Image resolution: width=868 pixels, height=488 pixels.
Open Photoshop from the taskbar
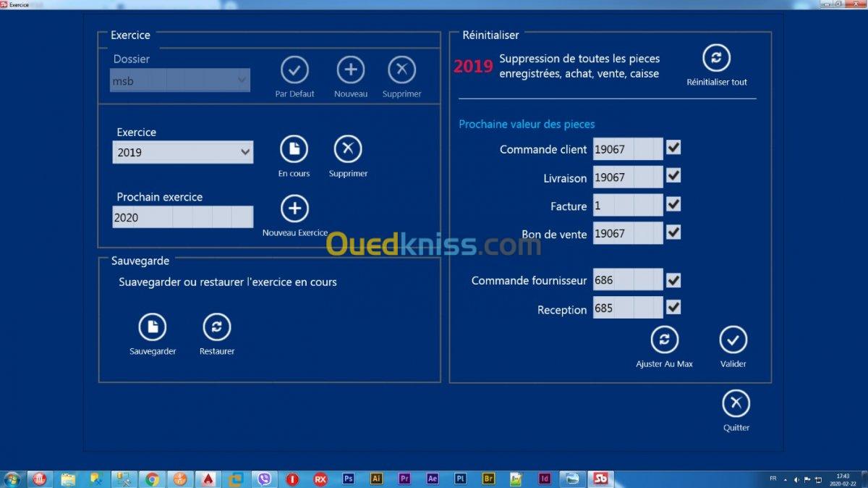tap(349, 479)
